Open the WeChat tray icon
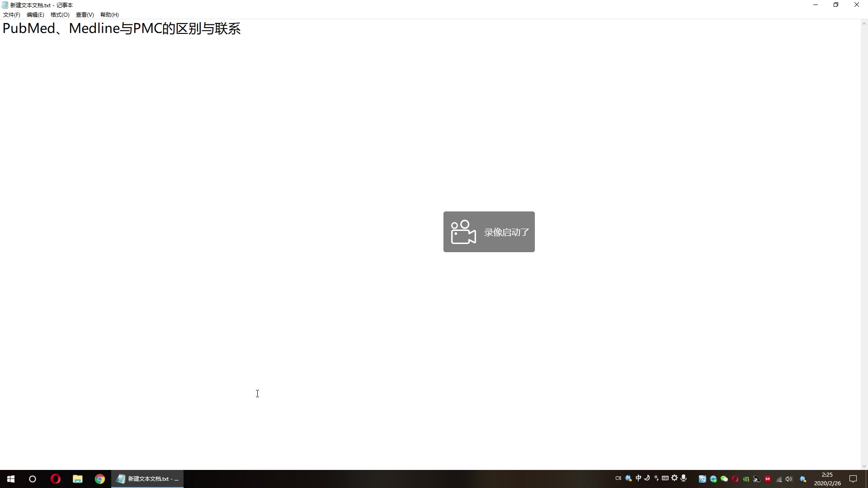The image size is (868, 488). [x=724, y=479]
